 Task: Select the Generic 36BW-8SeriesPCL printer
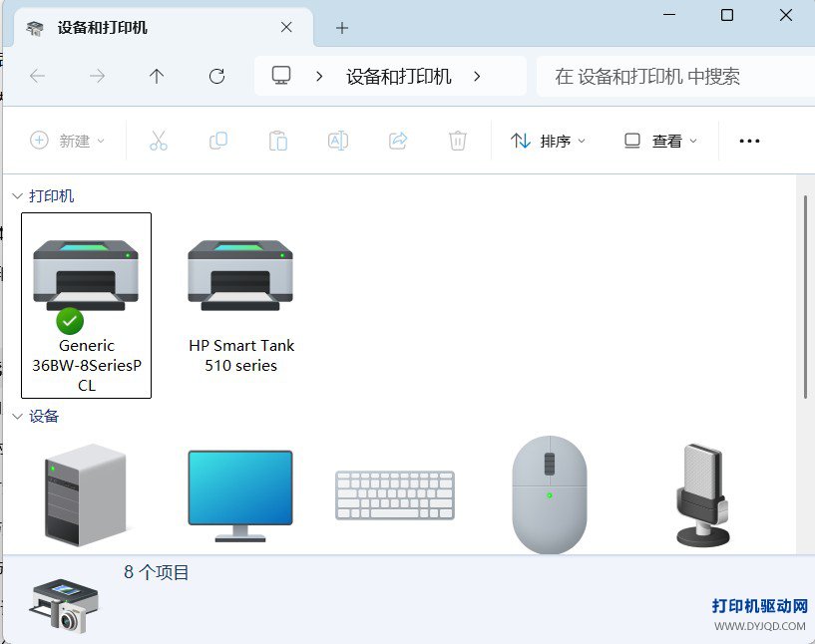tap(86, 305)
